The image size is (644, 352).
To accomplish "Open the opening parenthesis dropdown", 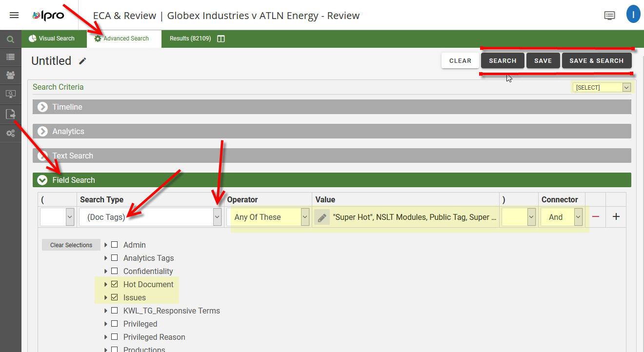I will click(58, 217).
